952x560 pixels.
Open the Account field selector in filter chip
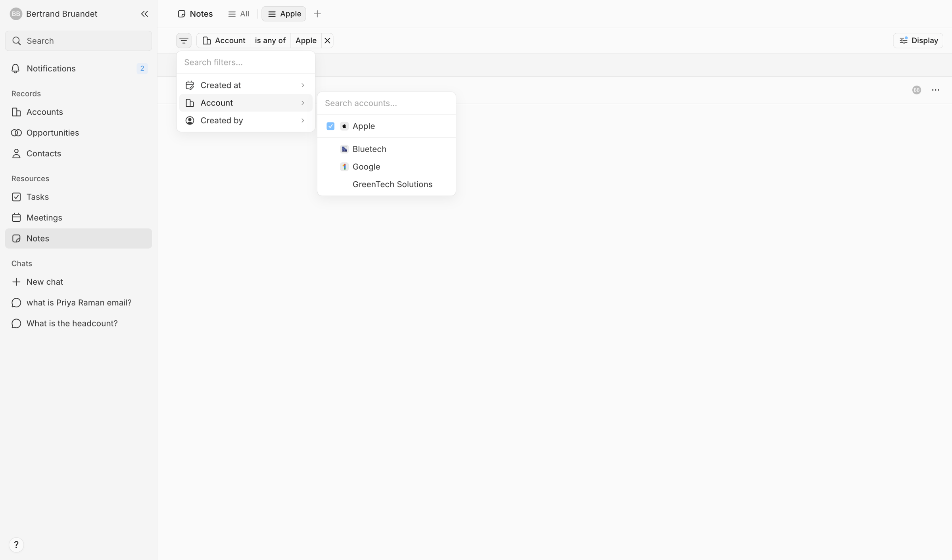coord(224,40)
